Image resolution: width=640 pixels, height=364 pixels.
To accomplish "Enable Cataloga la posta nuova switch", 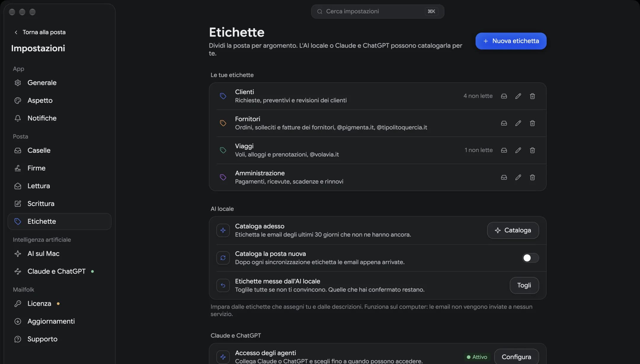I will coord(530,258).
